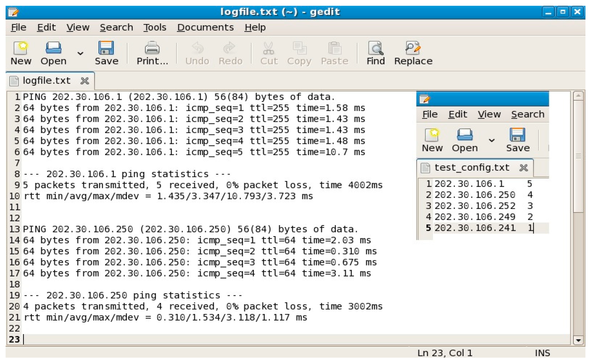
Task: Click the INS indicator in the status bar
Action: pyautogui.click(x=542, y=353)
